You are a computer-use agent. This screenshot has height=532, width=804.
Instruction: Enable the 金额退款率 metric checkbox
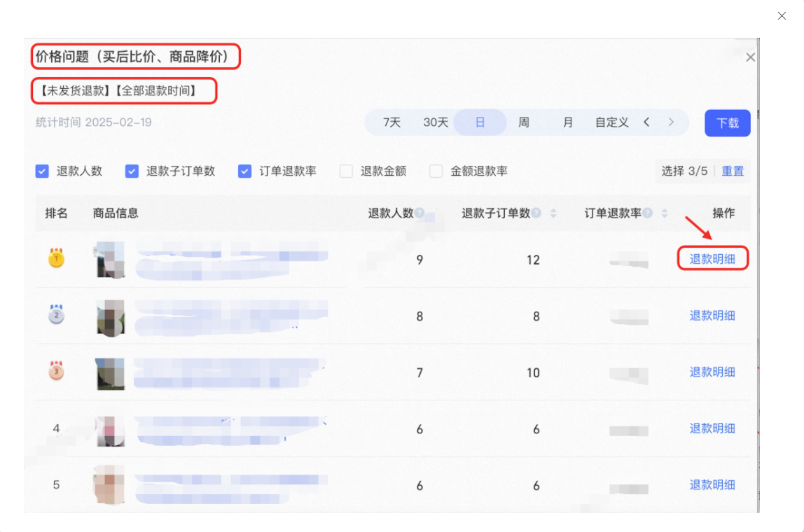coord(436,171)
